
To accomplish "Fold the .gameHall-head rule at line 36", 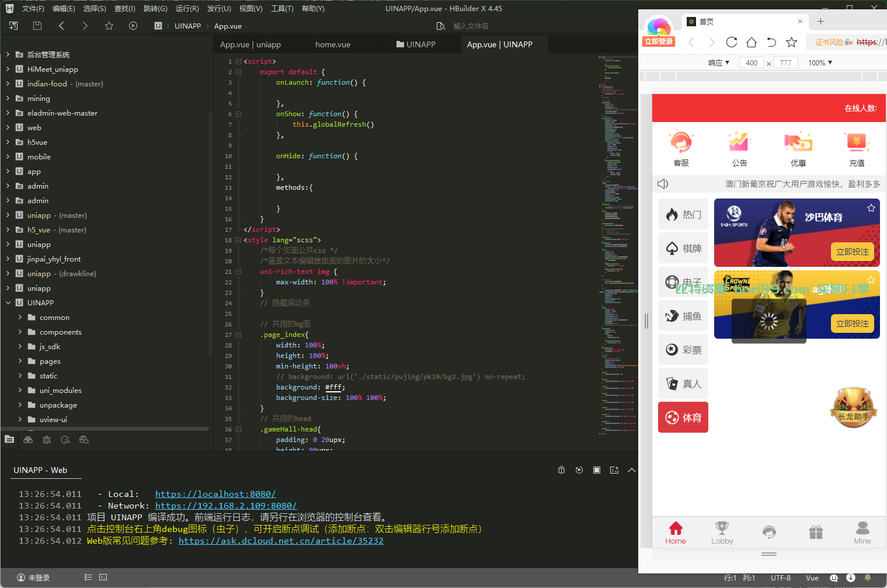I will pyautogui.click(x=238, y=429).
